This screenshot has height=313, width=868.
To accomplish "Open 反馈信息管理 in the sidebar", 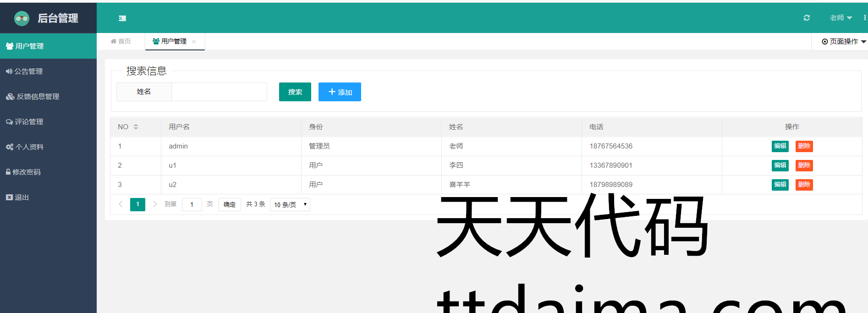I will tap(38, 97).
